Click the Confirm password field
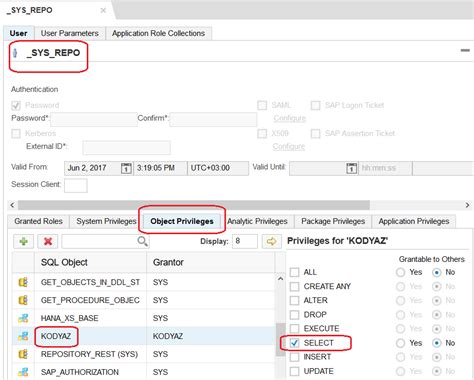The image size is (474, 380). pyautogui.click(x=213, y=119)
